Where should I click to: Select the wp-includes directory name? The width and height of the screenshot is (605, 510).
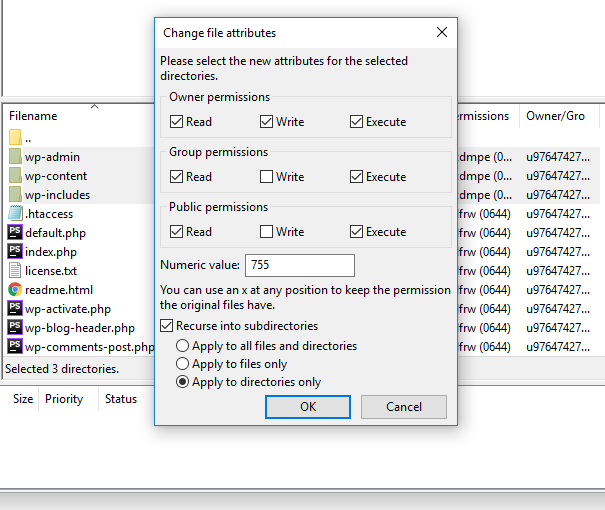(57, 194)
